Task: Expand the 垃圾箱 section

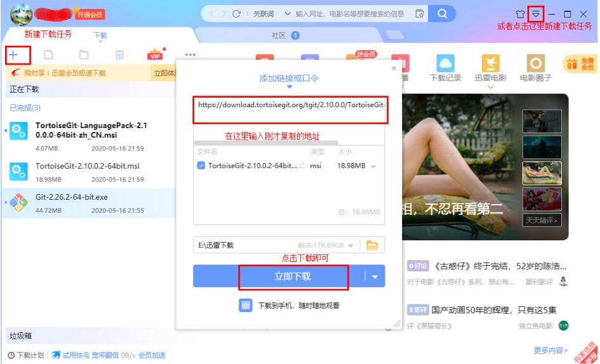Action: [21, 335]
